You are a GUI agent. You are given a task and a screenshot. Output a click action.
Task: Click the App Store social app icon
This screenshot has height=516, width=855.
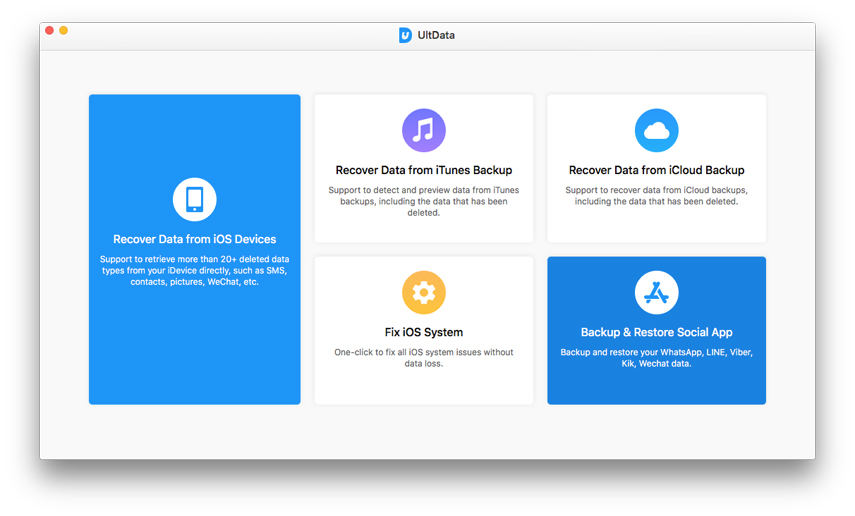pos(657,292)
